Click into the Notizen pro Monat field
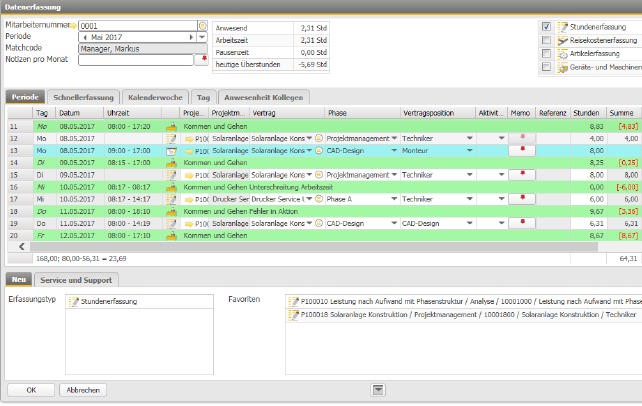This screenshot has height=406, width=642. click(136, 60)
